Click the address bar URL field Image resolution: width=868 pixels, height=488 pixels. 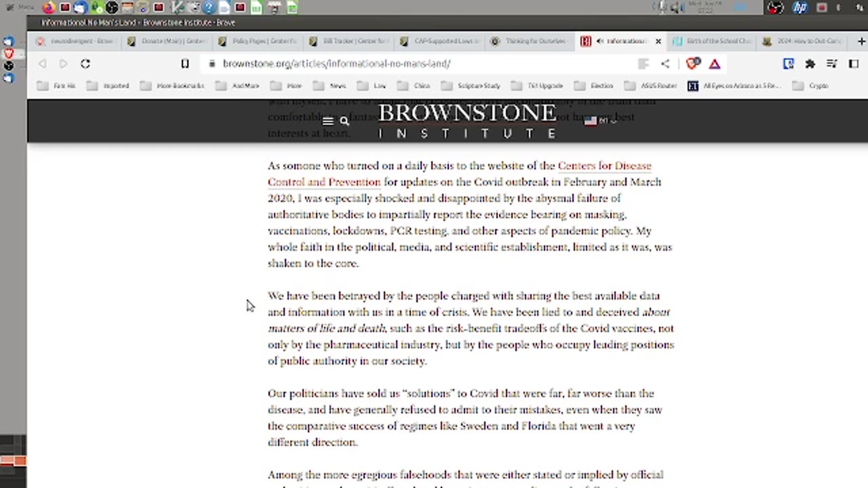pos(420,64)
